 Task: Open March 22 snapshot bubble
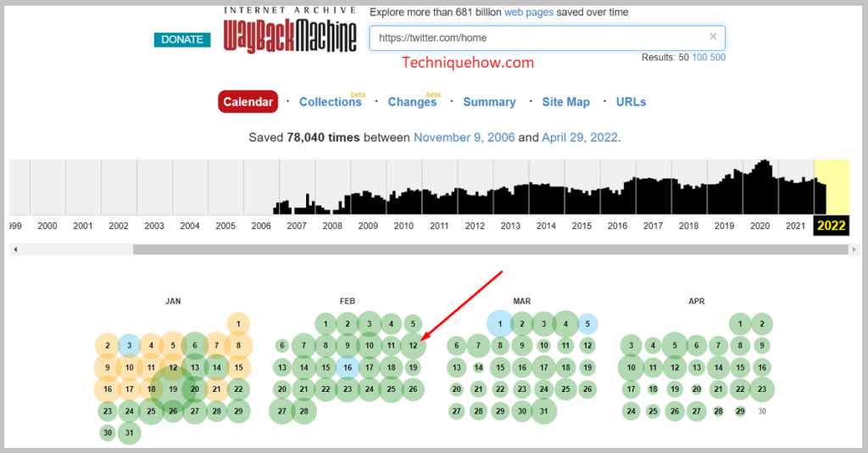click(x=500, y=389)
